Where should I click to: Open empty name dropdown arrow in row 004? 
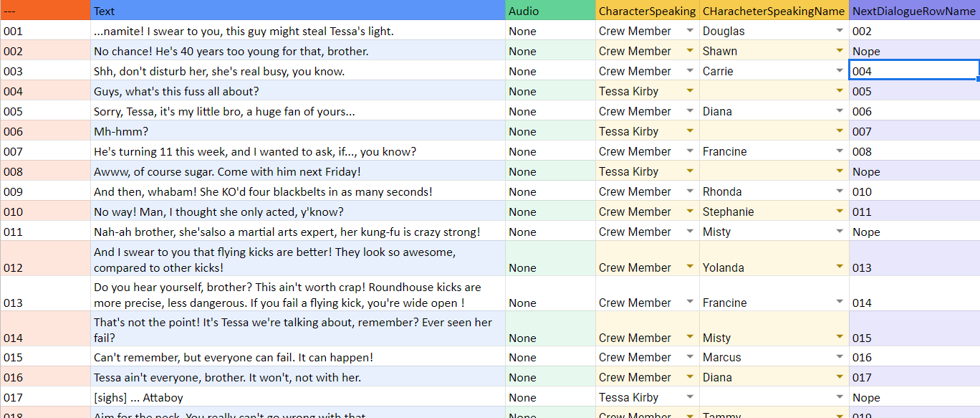[840, 91]
